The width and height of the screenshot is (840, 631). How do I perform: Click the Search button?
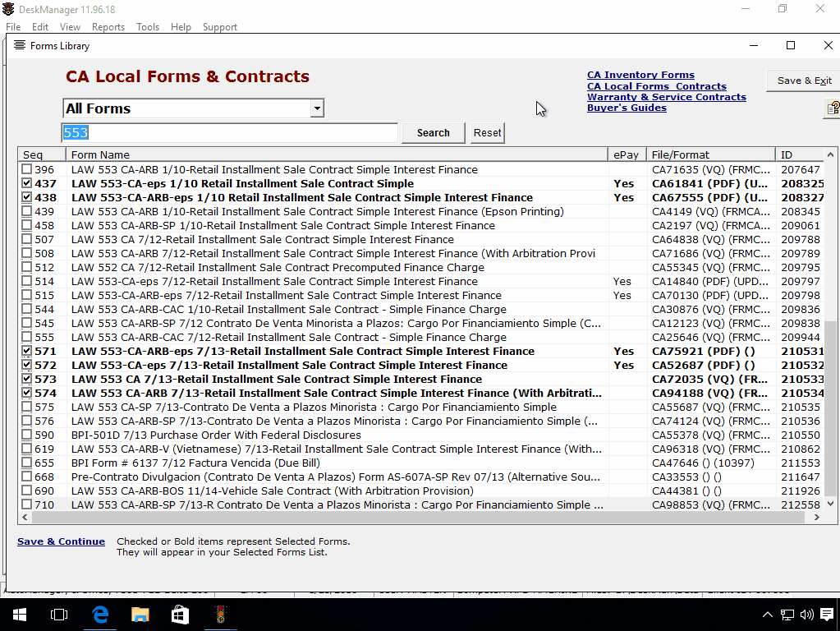(433, 132)
